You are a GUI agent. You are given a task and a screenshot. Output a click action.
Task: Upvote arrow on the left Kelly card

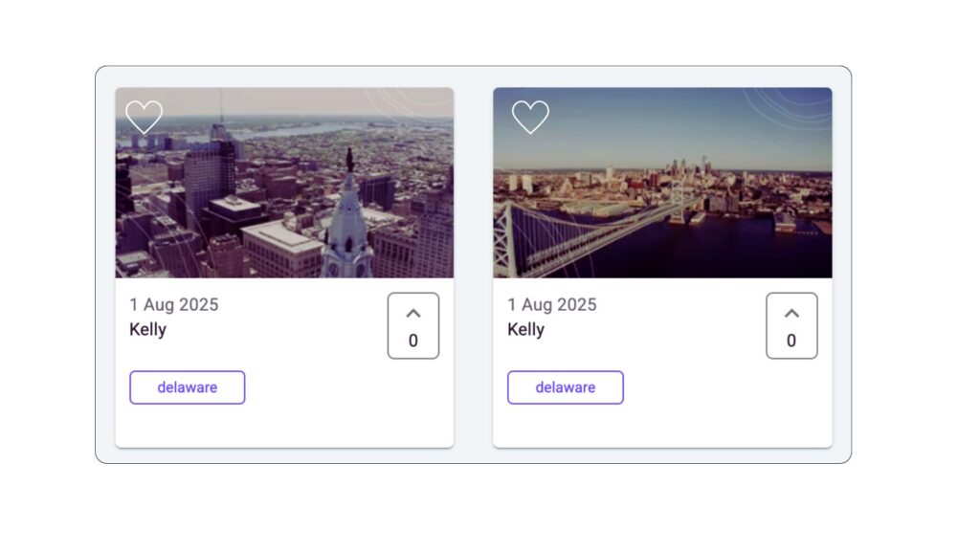pos(413,314)
